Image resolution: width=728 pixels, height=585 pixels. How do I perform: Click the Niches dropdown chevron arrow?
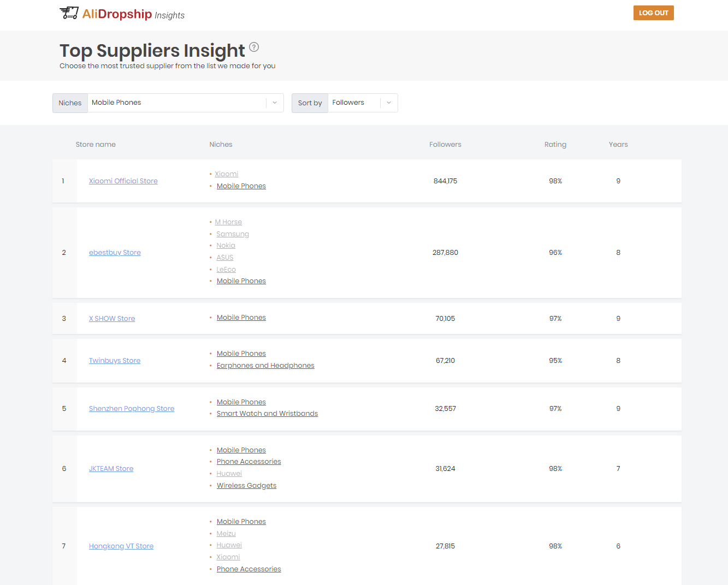[275, 103]
